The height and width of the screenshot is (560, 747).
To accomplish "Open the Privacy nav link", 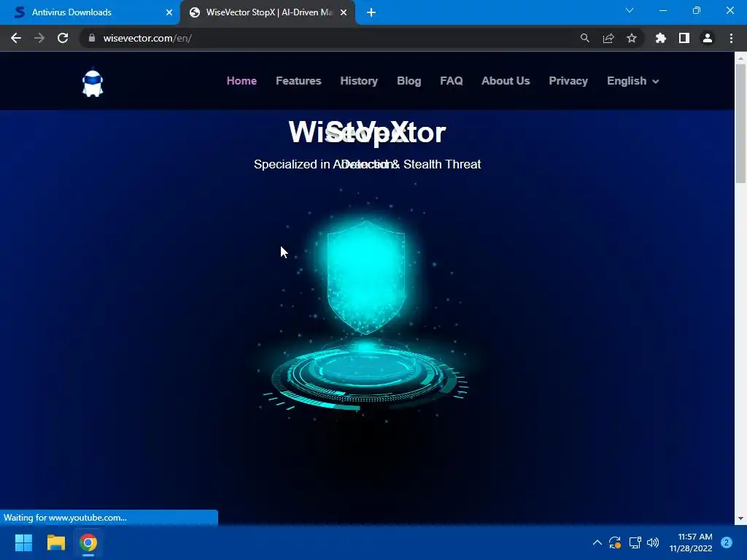I will pyautogui.click(x=568, y=81).
